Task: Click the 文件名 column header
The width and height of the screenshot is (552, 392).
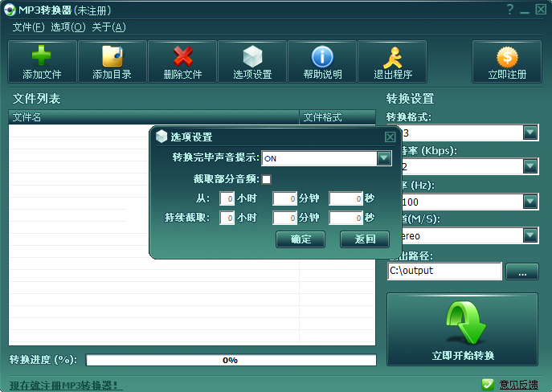Action: [x=153, y=116]
